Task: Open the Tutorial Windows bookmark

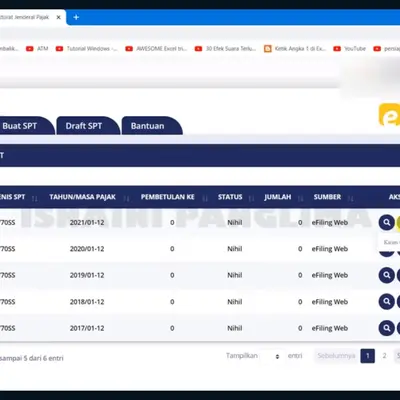Action: tap(87, 49)
